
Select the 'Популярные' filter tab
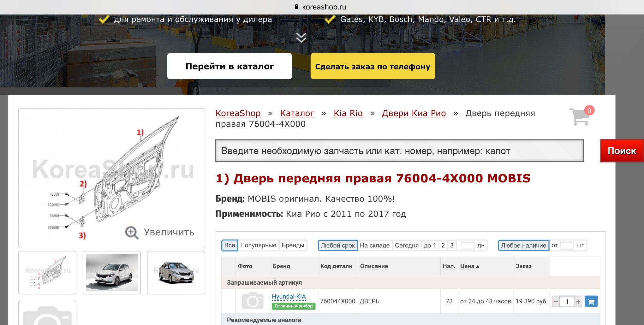click(x=258, y=245)
